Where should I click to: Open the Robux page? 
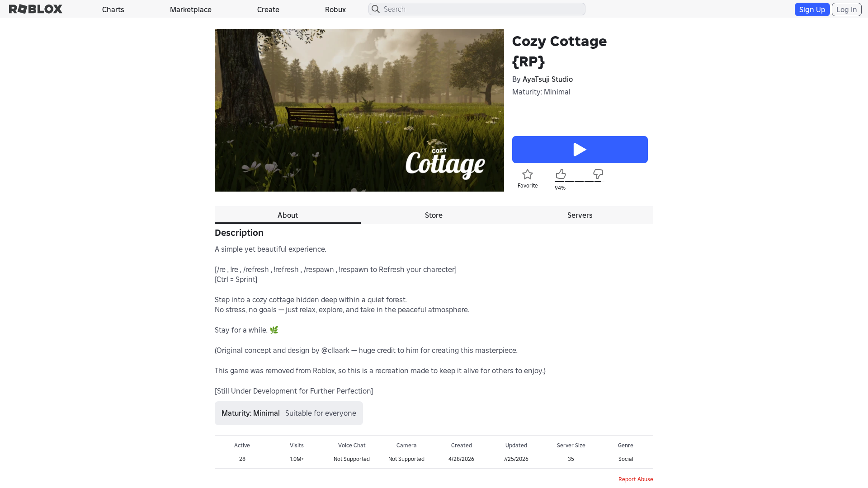point(335,9)
